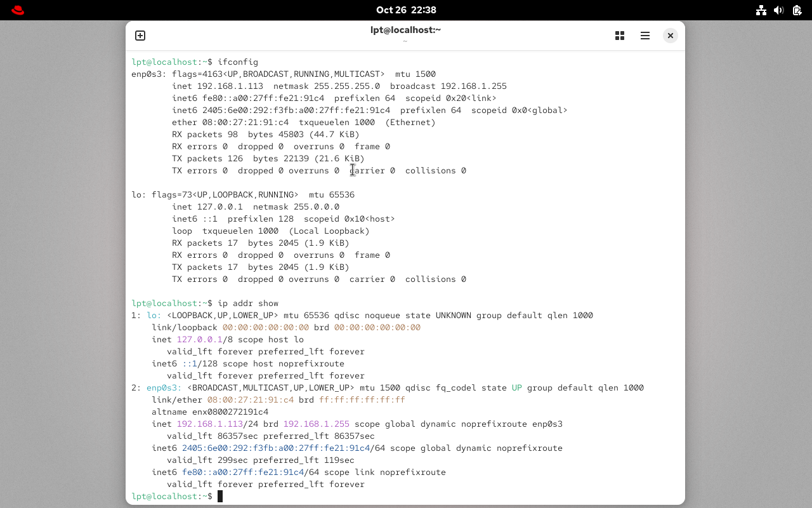Close the terminal window
812x508 pixels.
tap(670, 36)
